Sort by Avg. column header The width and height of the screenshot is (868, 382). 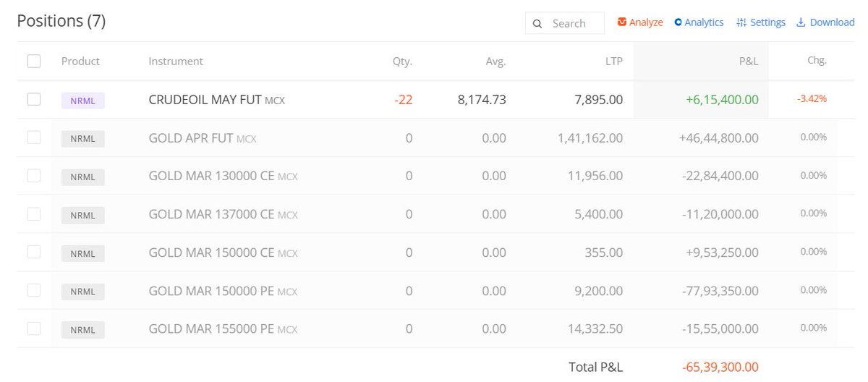[x=495, y=61]
